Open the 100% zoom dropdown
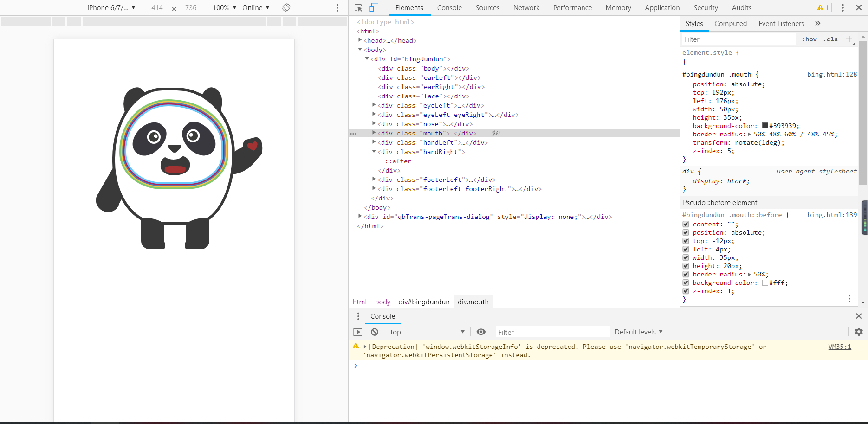868x424 pixels. point(225,8)
